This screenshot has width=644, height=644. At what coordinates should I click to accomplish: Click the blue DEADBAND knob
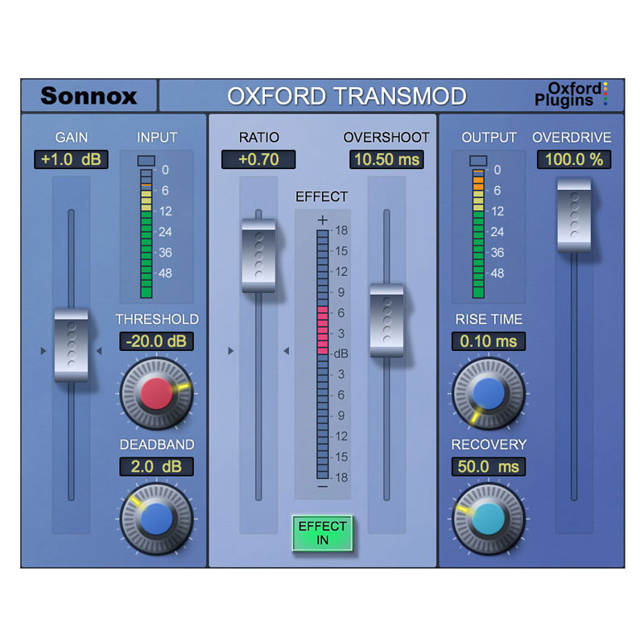[156, 518]
